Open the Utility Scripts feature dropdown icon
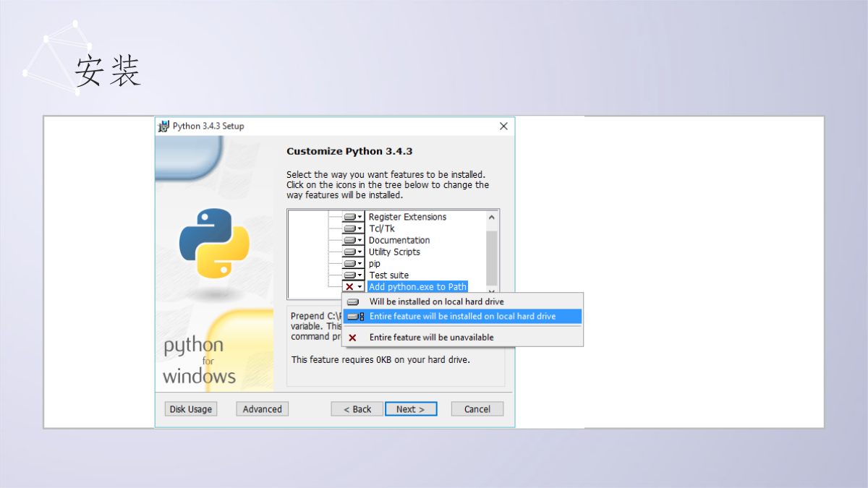 [x=354, y=252]
